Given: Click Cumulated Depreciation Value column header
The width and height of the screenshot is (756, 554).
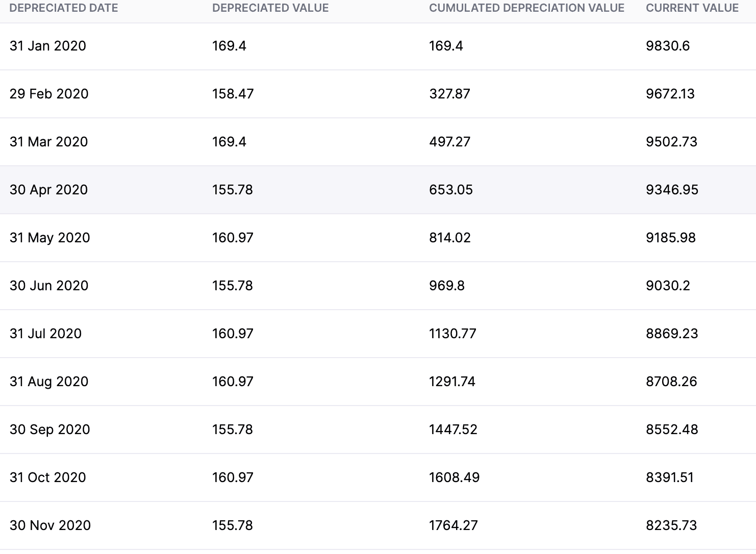Looking at the screenshot, I should [x=526, y=8].
